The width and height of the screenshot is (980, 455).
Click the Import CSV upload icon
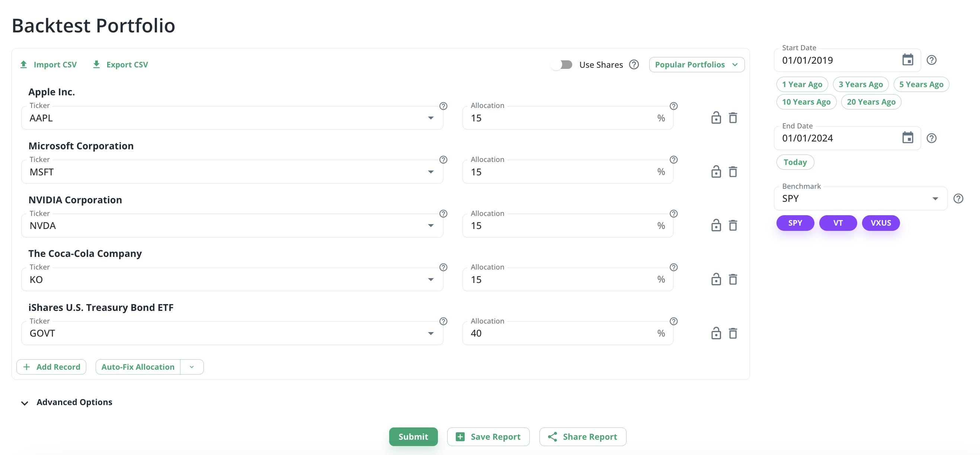coord(23,64)
